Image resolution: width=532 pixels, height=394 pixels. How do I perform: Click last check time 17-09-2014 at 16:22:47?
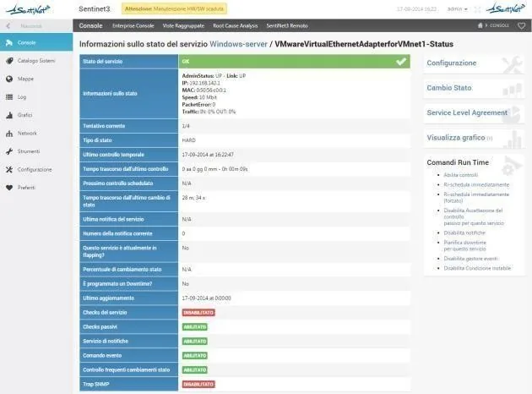click(208, 155)
